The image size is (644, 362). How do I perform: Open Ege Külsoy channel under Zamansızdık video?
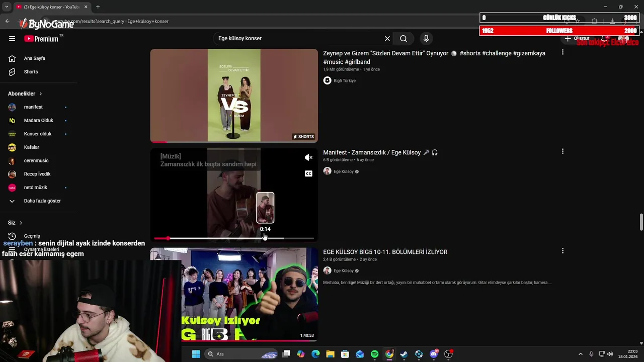pos(344,171)
